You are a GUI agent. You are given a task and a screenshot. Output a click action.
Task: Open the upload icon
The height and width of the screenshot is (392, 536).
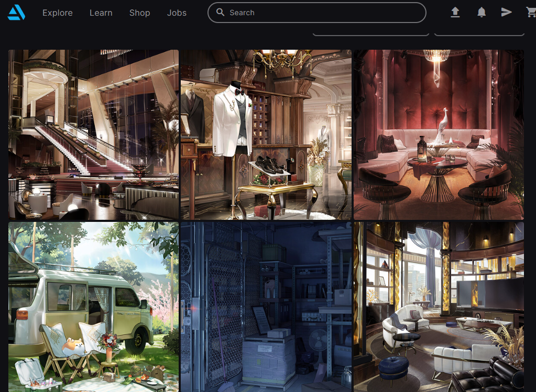point(455,12)
